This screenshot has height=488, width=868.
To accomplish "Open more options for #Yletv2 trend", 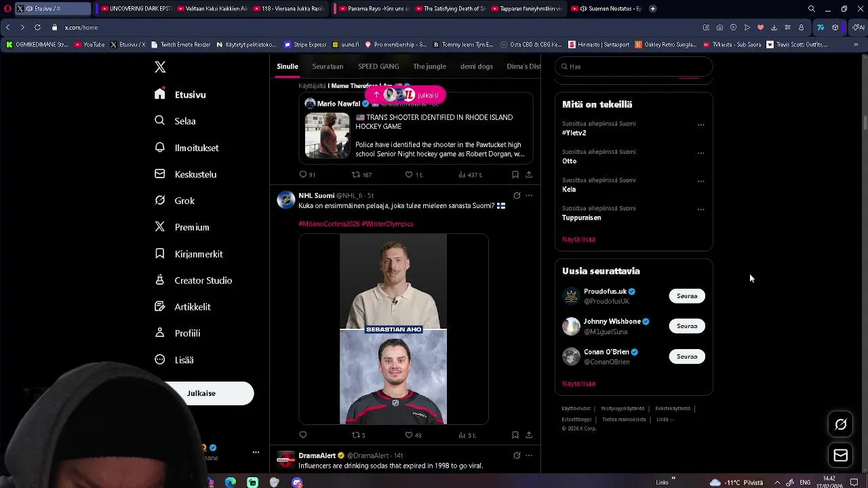I will click(x=701, y=125).
